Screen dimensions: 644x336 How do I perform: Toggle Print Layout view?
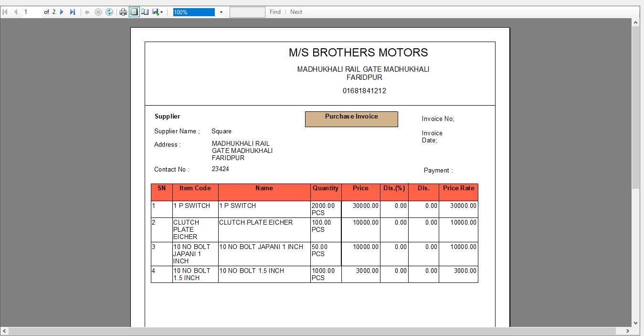pyautogui.click(x=134, y=12)
